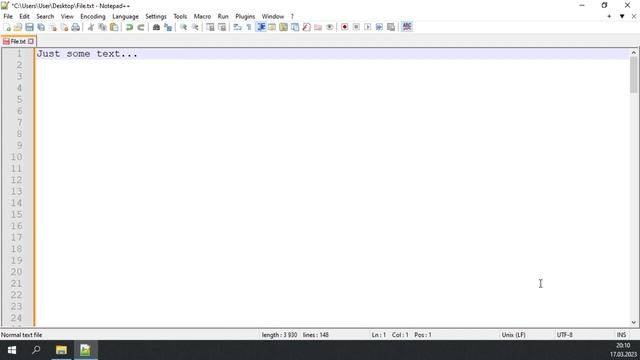
Task: Open Folder as Workspace icon
Action: tap(318, 27)
